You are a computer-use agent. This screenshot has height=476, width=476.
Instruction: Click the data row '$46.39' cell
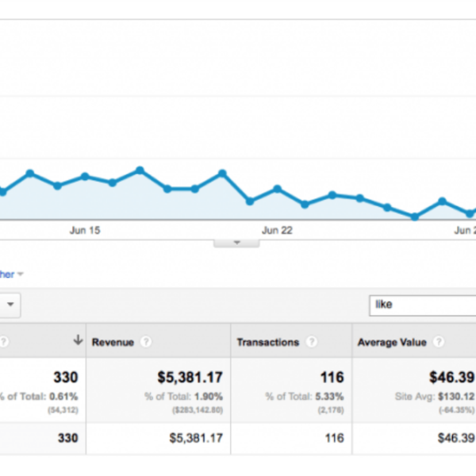tap(456, 438)
